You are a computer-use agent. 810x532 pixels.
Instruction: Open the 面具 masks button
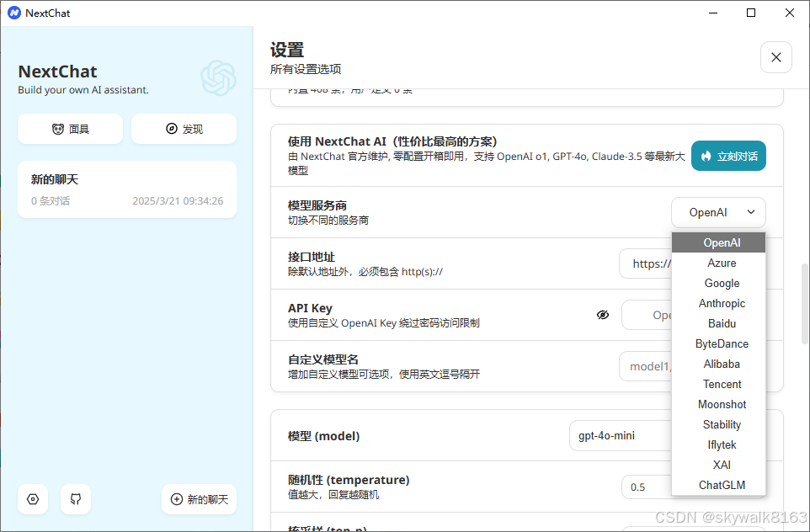click(x=70, y=129)
